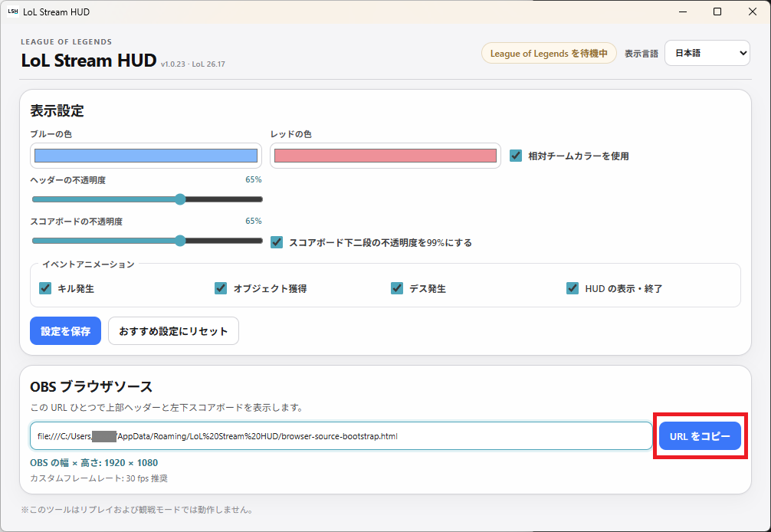Toggle 相対チームカラーを使用 checkbox
771x532 pixels.
pyautogui.click(x=515, y=156)
